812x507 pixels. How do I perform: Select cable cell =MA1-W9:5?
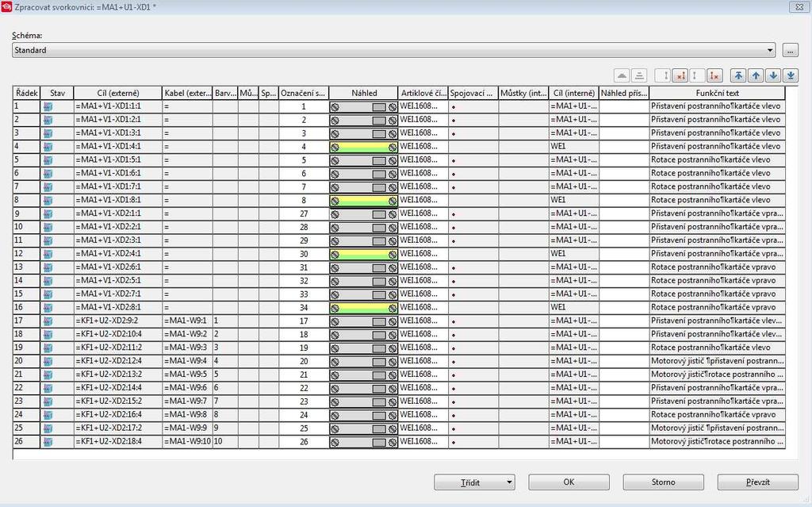pyautogui.click(x=187, y=374)
